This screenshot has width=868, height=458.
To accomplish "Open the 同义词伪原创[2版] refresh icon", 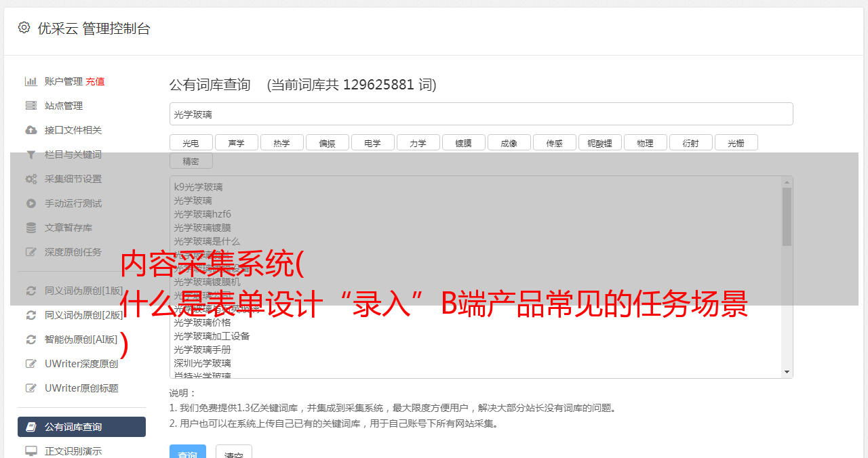I will click(x=31, y=315).
